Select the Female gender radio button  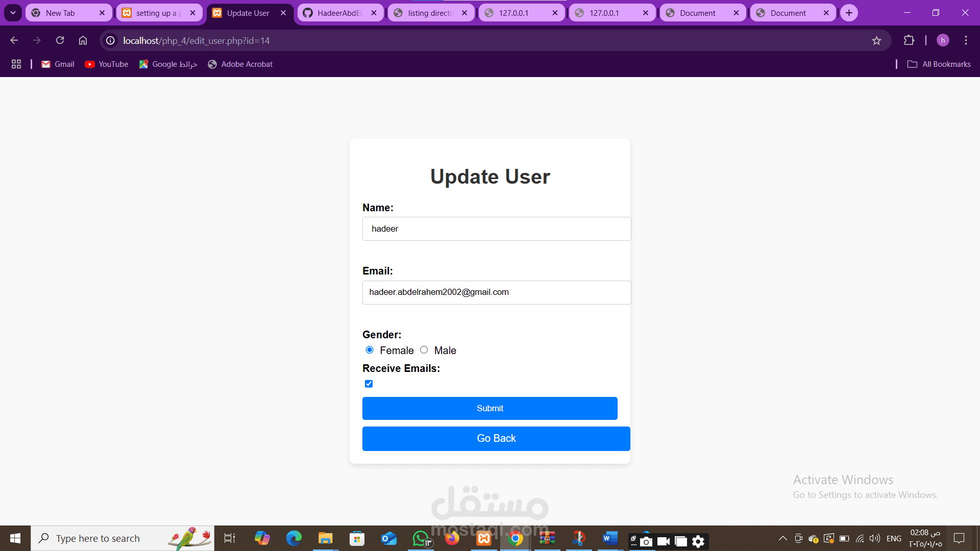click(370, 350)
